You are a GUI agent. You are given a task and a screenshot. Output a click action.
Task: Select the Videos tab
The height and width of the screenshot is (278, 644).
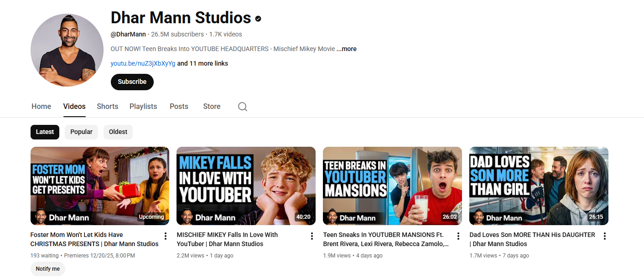[x=74, y=106]
